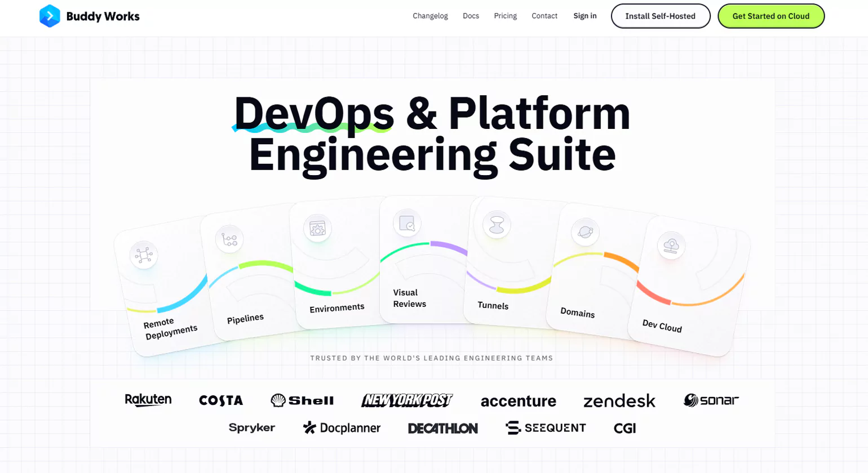Click the Domains planet icon
The image size is (868, 473).
(585, 231)
